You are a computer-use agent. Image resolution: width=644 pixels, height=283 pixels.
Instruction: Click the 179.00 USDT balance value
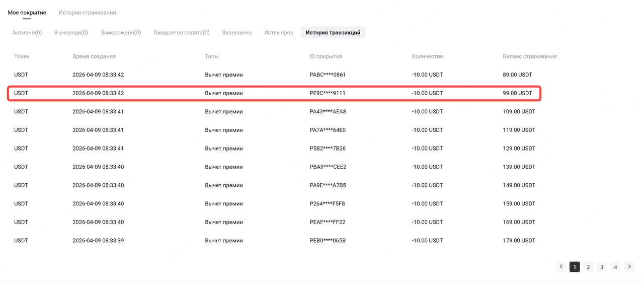(519, 241)
